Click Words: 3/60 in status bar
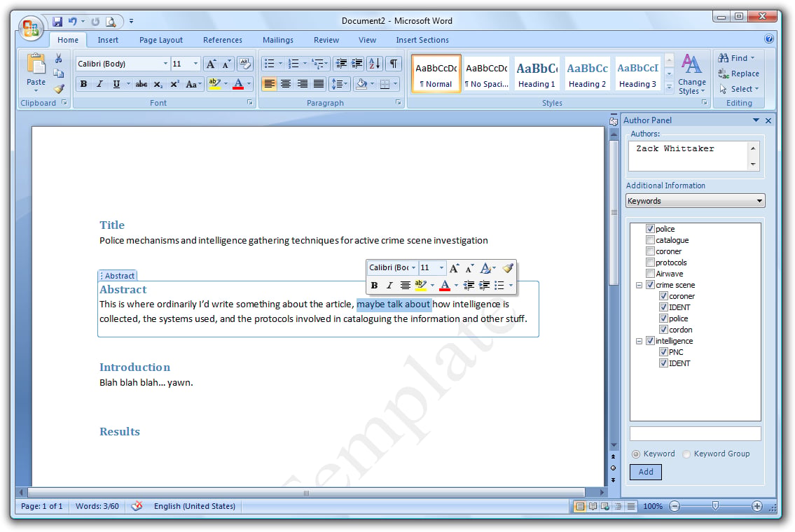 tap(97, 505)
